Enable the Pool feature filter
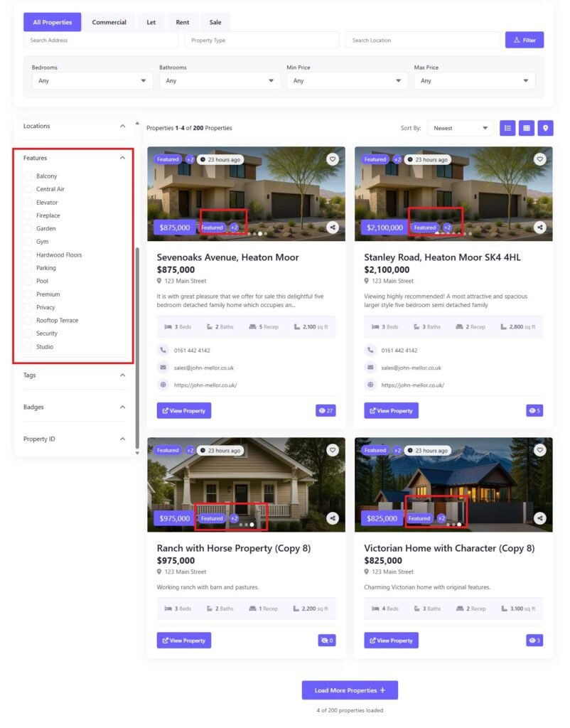 pyautogui.click(x=28, y=282)
